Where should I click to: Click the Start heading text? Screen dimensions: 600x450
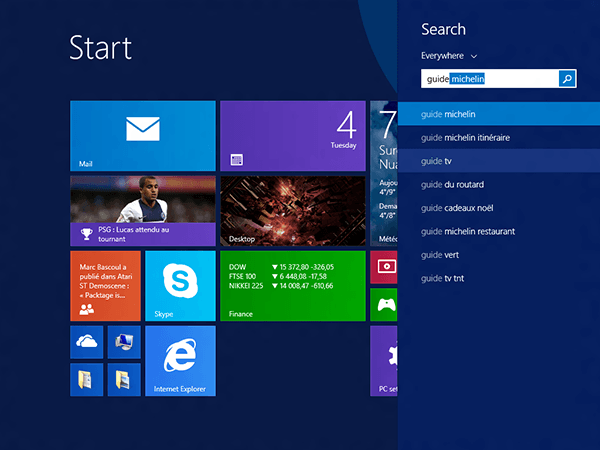101,48
